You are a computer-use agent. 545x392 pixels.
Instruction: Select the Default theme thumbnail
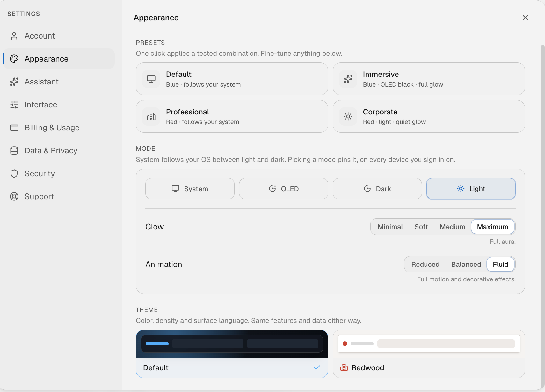232,354
